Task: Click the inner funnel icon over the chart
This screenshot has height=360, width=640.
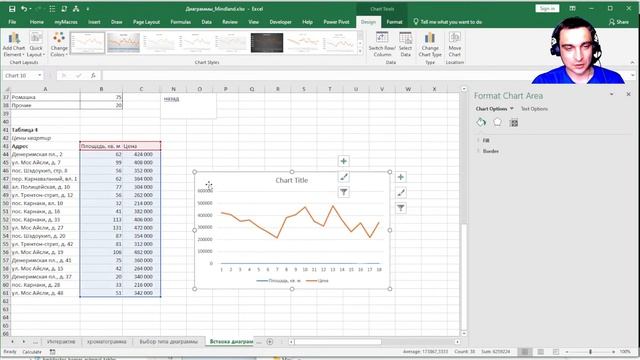Action: pyautogui.click(x=343, y=192)
